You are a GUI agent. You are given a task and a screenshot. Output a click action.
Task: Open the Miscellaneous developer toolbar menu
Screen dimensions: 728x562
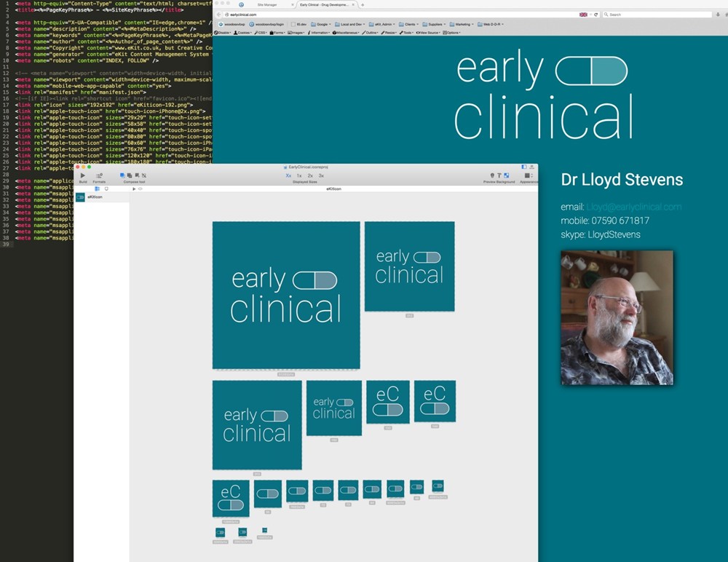click(x=347, y=33)
